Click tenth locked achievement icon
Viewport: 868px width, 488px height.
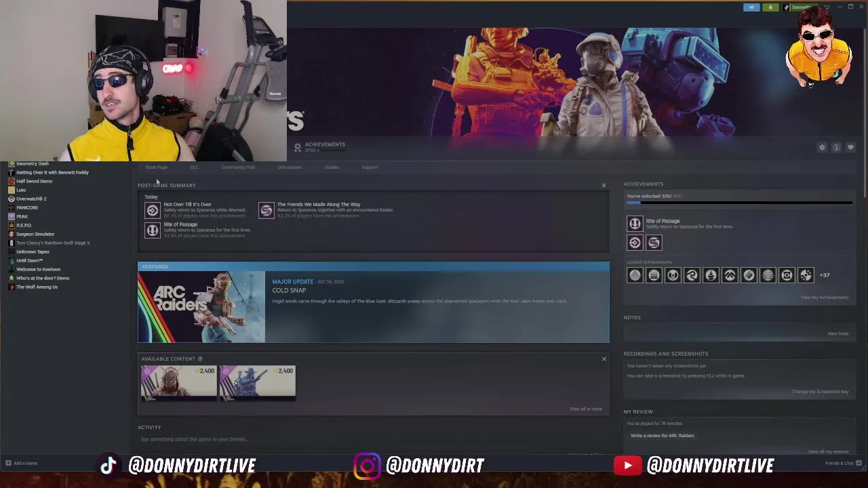click(x=806, y=275)
